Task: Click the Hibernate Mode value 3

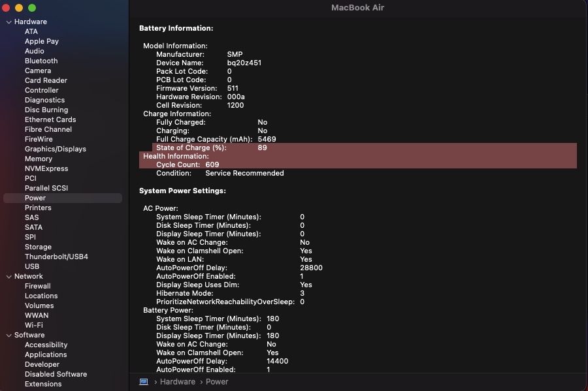Action: click(x=302, y=293)
